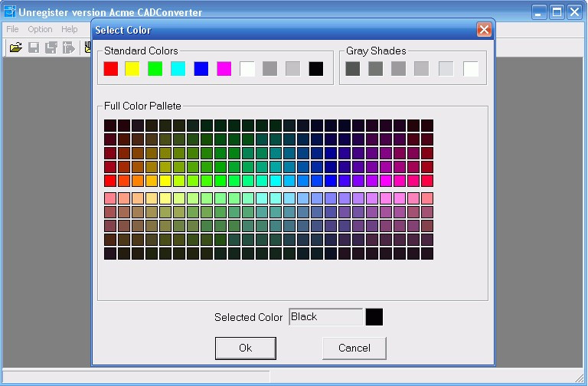This screenshot has height=386, width=588.
Task: Pick blue in Standard Colors
Action: point(201,69)
